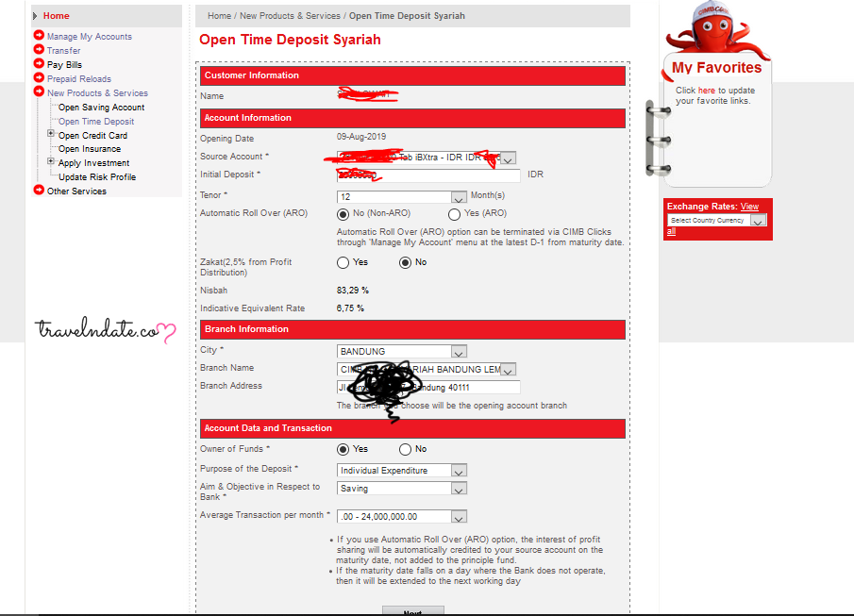
Task: Open the Other Services menu
Action: click(x=76, y=191)
